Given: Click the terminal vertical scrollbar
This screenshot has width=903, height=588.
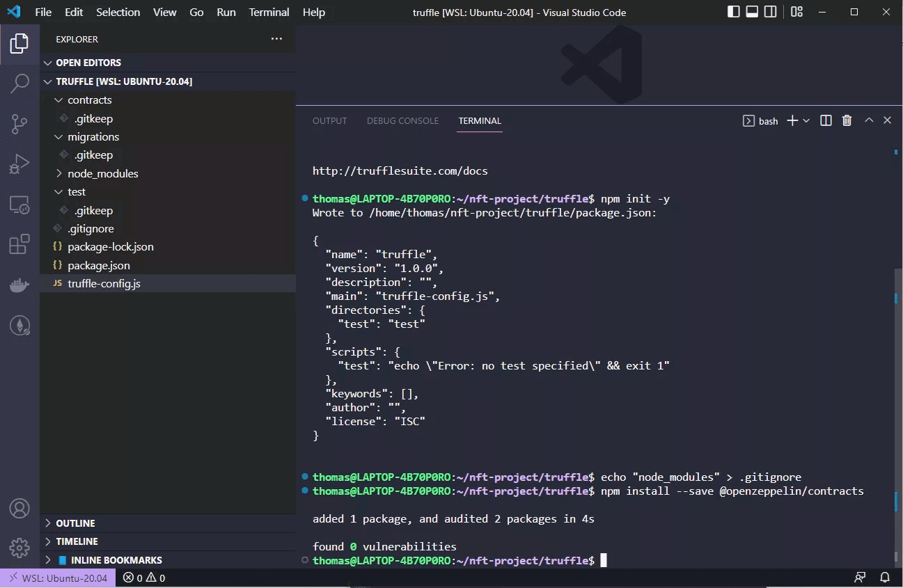Looking at the screenshot, I should pos(898,418).
